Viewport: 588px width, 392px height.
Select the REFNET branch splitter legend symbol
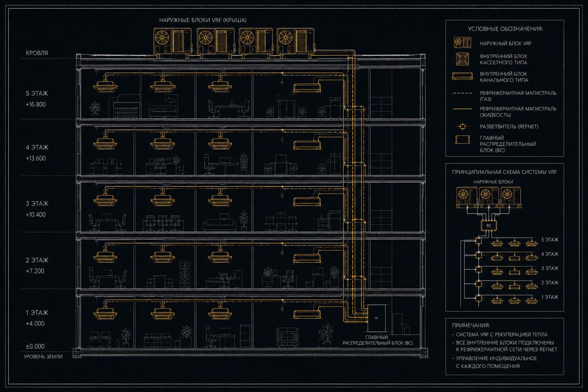462,126
